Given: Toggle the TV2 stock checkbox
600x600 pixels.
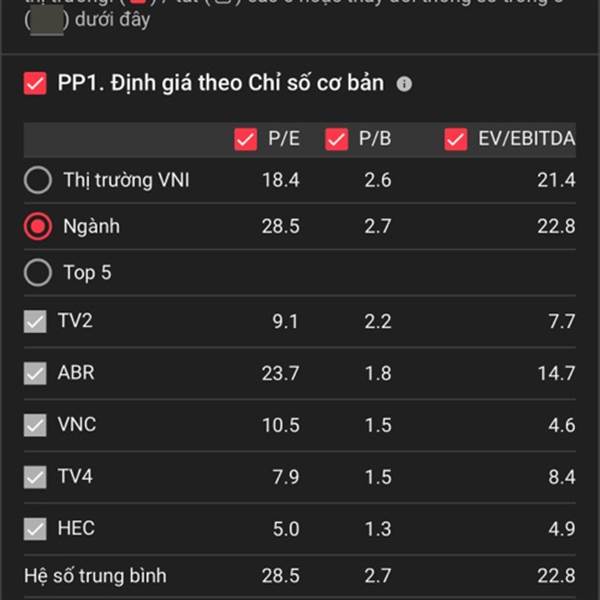Looking at the screenshot, I should [35, 321].
